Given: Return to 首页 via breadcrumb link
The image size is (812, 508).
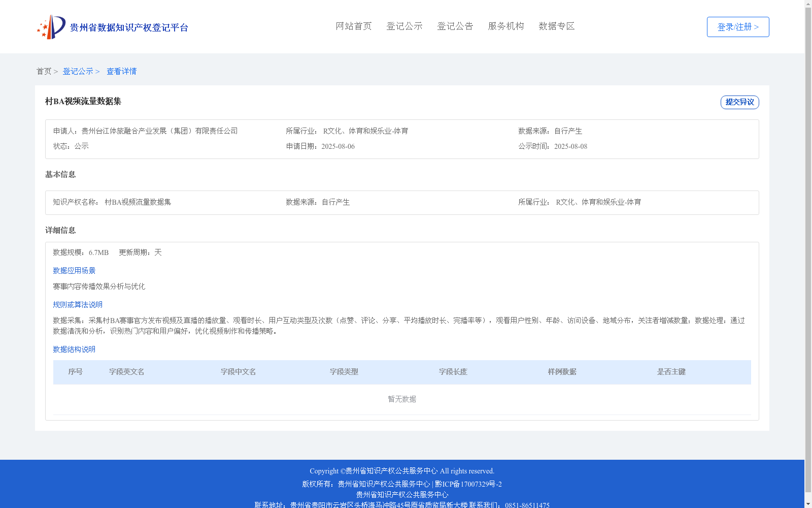Looking at the screenshot, I should [43, 71].
